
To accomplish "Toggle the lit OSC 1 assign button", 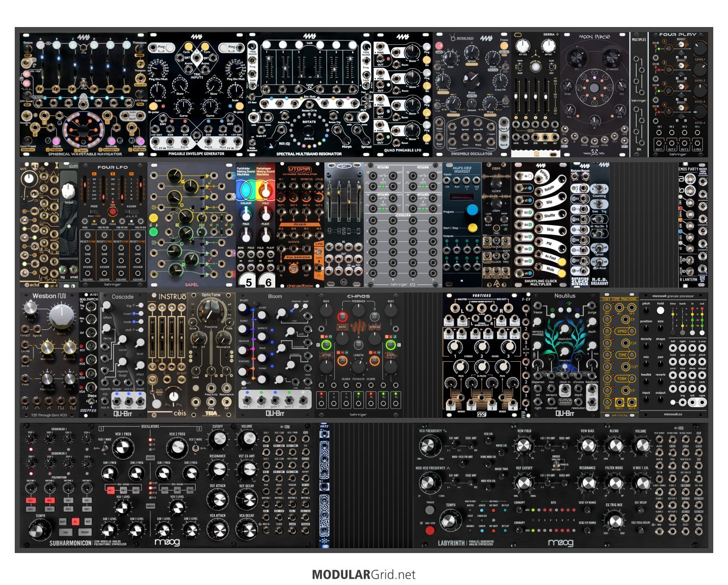I will click(x=111, y=490).
